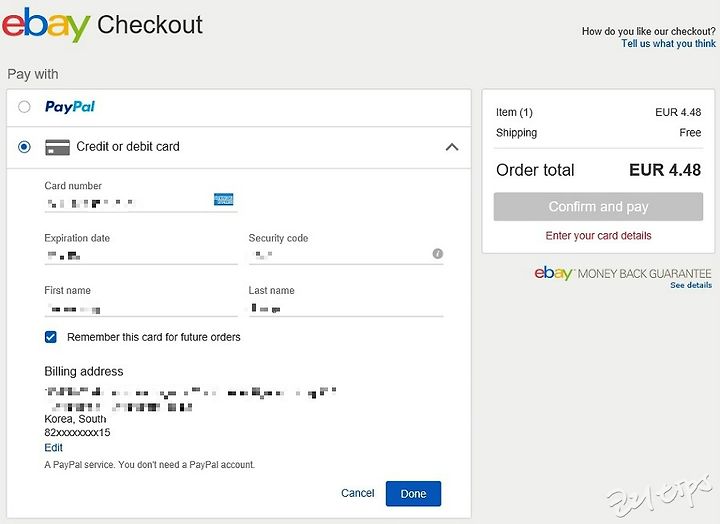
Task: Open the security code info icon
Action: point(438,254)
